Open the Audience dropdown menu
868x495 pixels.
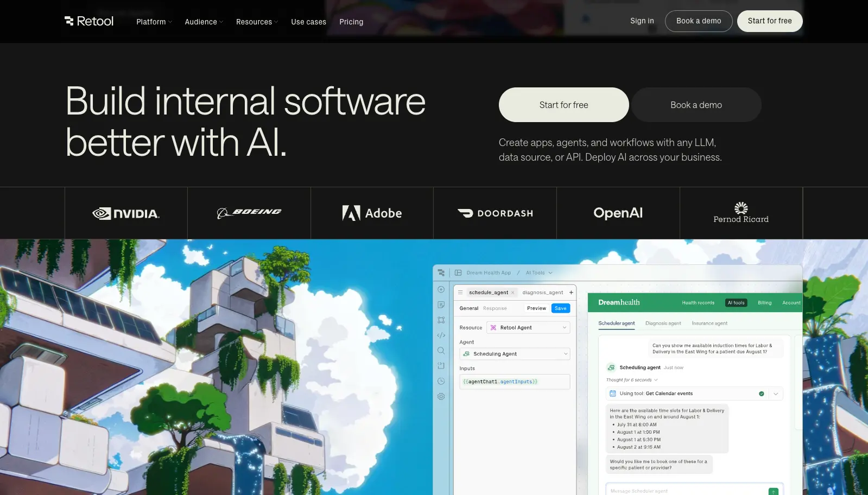204,22
